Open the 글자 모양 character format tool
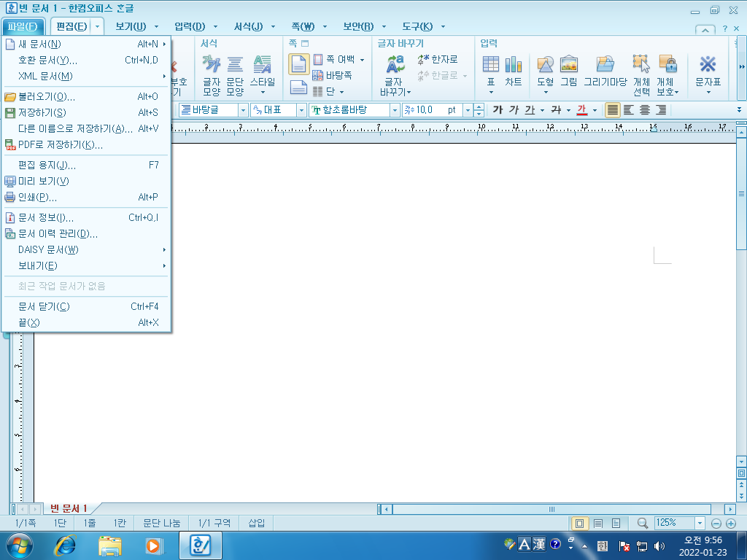747x560 pixels. [211, 75]
